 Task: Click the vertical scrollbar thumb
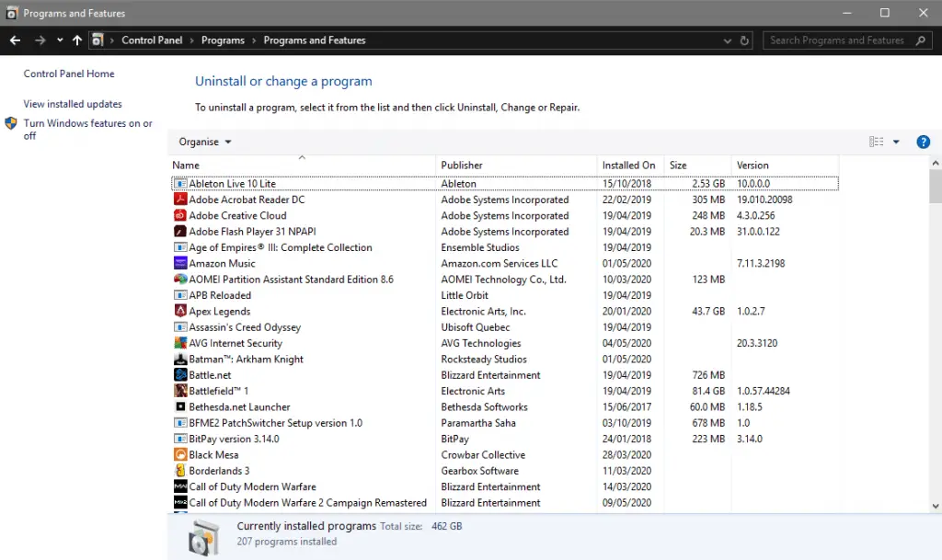click(935, 186)
